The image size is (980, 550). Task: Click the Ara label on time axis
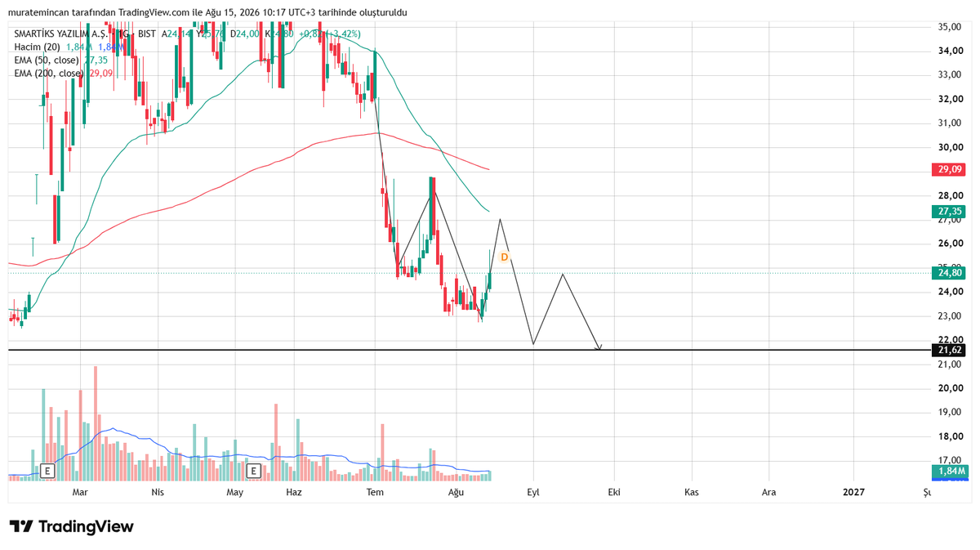point(768,492)
